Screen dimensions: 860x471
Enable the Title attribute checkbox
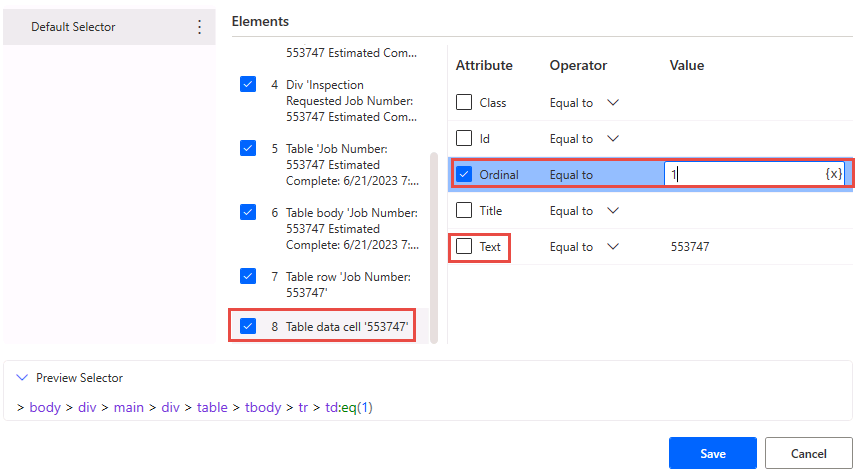[464, 211]
